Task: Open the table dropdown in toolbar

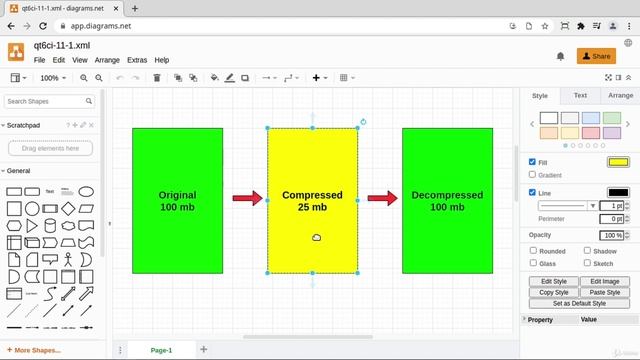Action: pos(347,78)
